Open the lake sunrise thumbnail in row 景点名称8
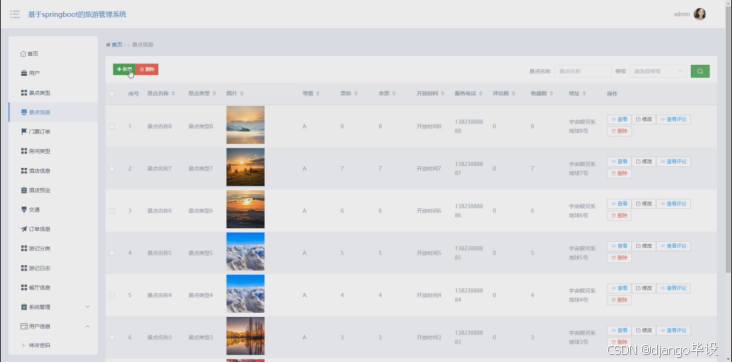The width and height of the screenshot is (732, 363). pos(246,125)
